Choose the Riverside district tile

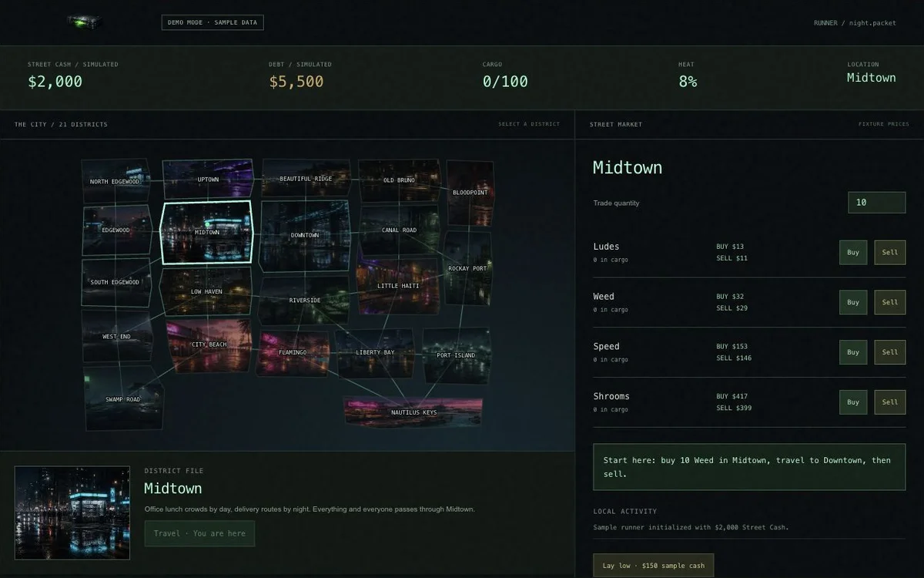coord(305,300)
